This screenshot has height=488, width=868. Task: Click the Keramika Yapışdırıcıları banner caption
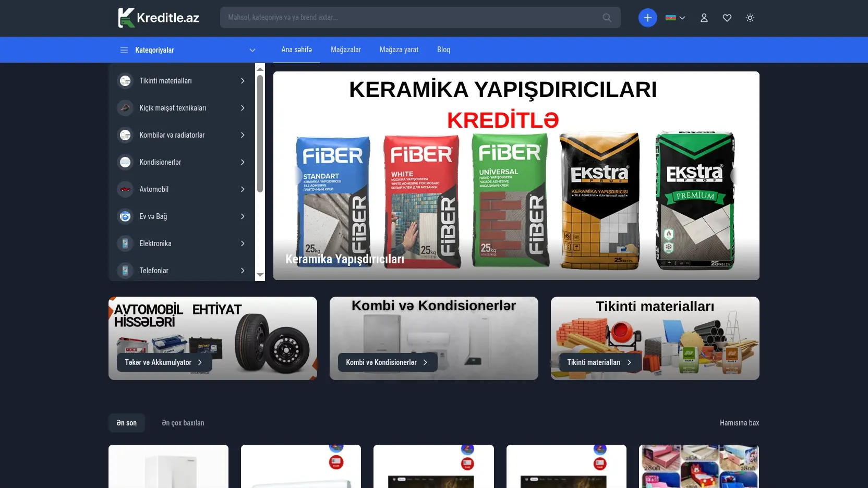(345, 259)
